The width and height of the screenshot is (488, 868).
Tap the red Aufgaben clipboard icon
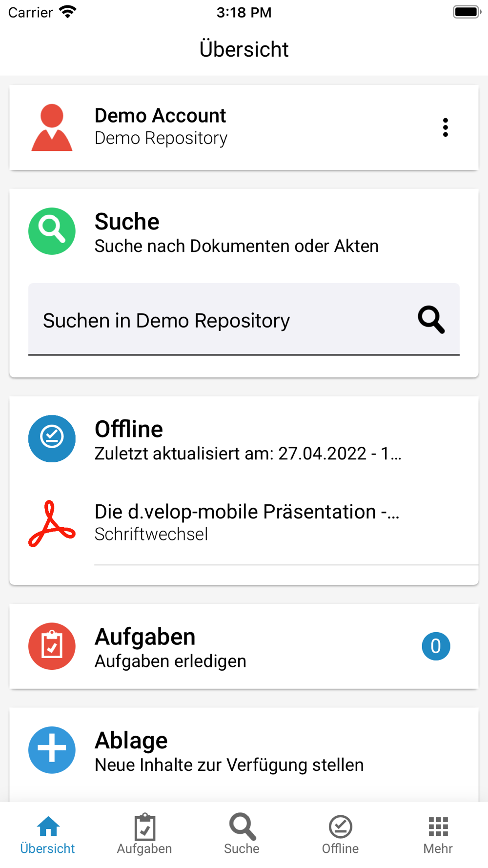tap(52, 646)
